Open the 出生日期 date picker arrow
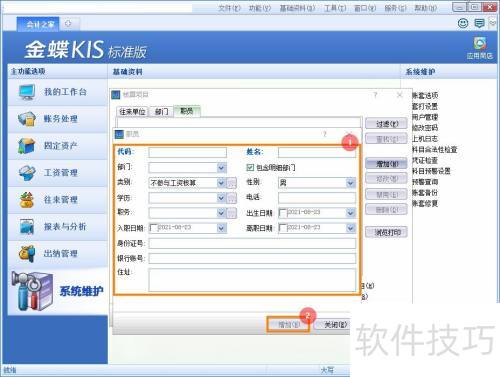This screenshot has width=500, height=377. [350, 213]
